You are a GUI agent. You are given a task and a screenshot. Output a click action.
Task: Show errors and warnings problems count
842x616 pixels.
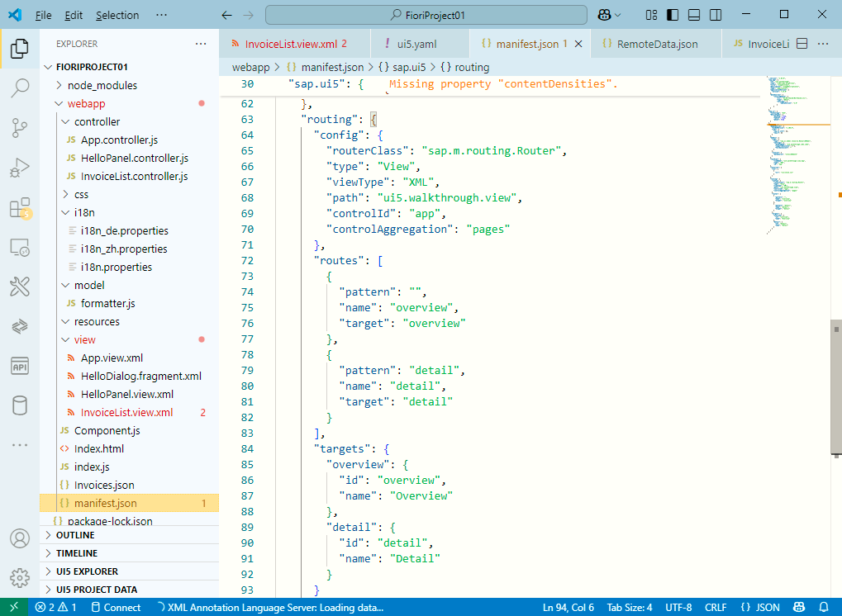pyautogui.click(x=56, y=607)
